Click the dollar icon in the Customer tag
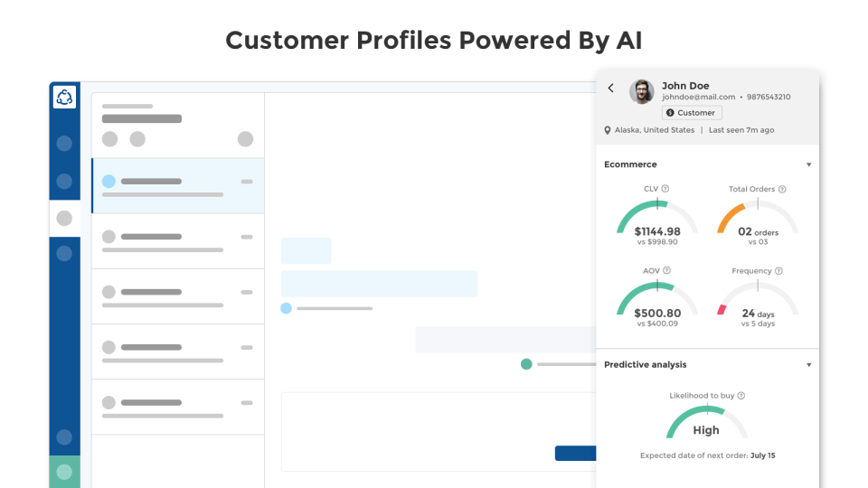Viewport: 868px width, 488px height. tap(670, 113)
